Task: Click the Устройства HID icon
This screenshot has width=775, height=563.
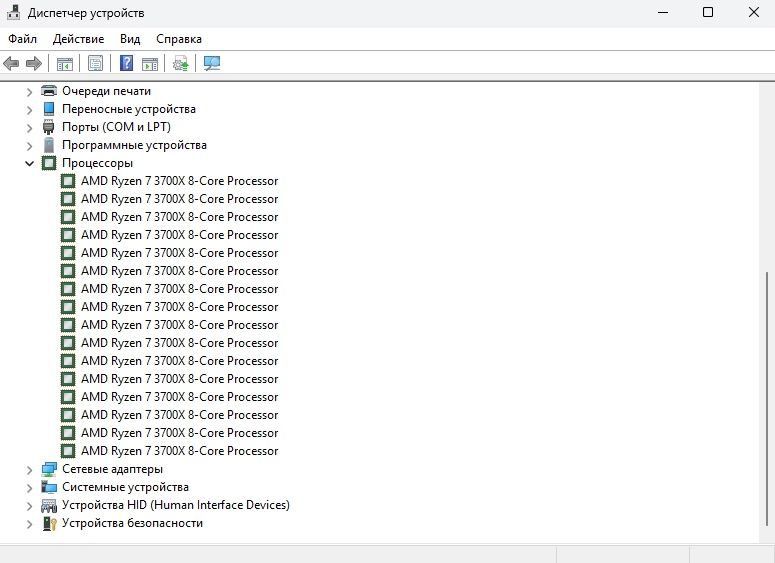Action: [x=49, y=505]
